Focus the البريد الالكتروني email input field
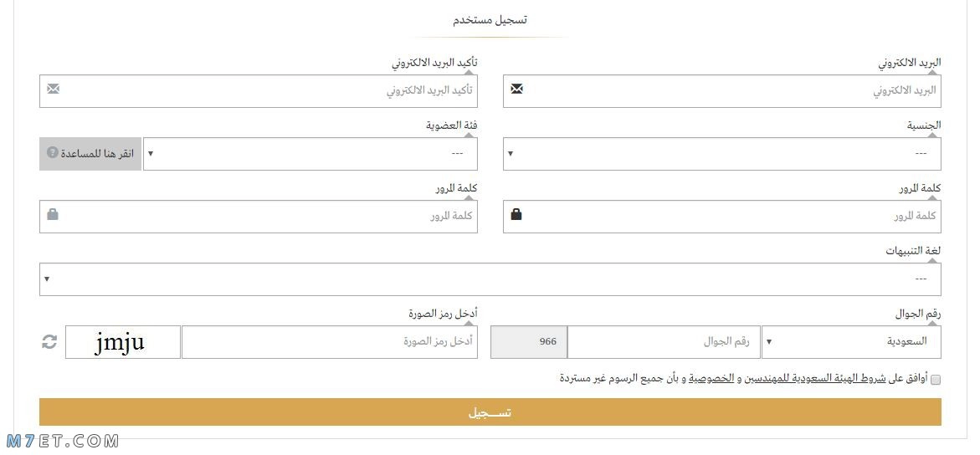980x455 pixels. pos(722,91)
